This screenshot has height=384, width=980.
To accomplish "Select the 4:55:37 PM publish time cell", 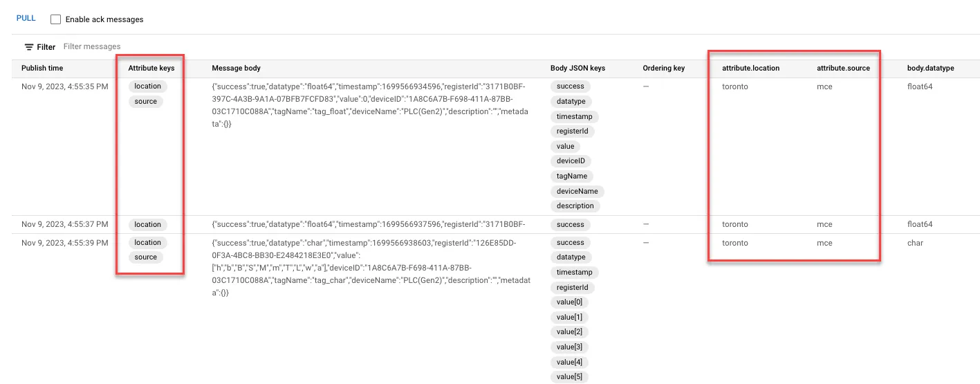I will [x=65, y=224].
